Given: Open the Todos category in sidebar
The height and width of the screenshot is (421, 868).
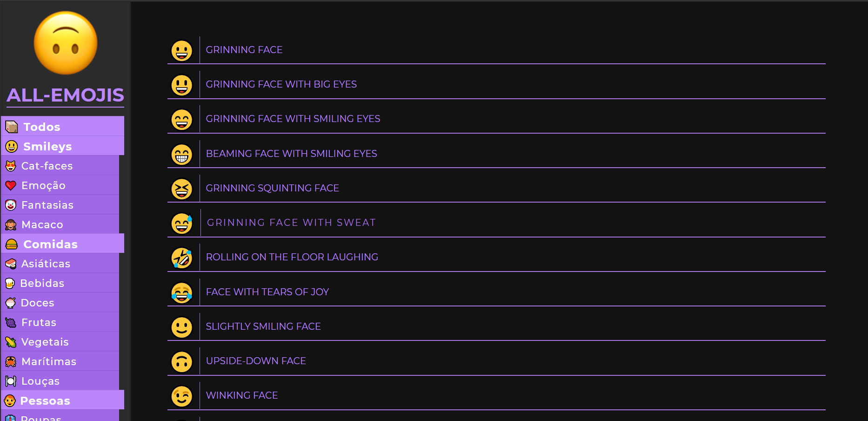Looking at the screenshot, I should 42,127.
